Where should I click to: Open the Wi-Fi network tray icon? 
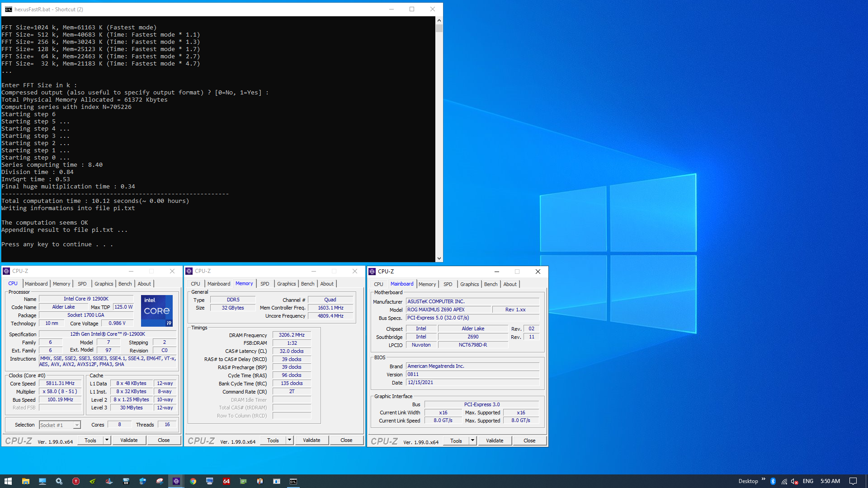[784, 481]
